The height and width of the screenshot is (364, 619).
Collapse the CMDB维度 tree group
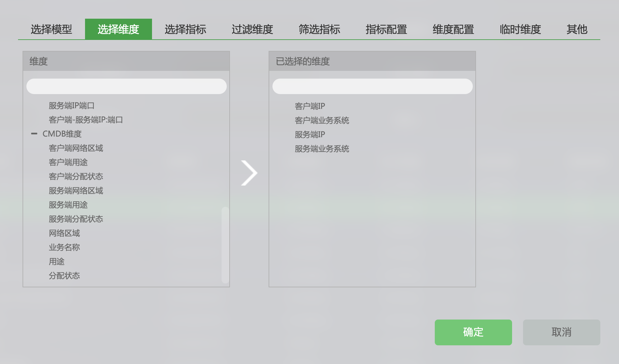[34, 134]
